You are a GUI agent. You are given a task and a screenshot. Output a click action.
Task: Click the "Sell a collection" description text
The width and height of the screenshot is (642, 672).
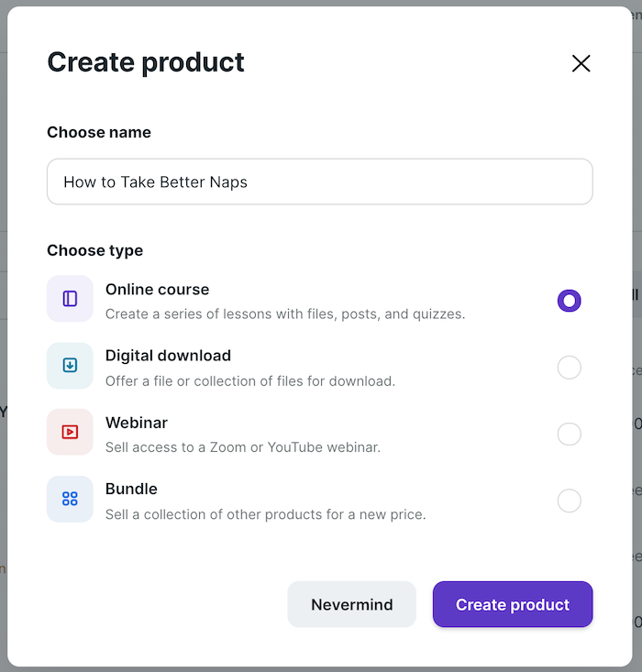(265, 514)
